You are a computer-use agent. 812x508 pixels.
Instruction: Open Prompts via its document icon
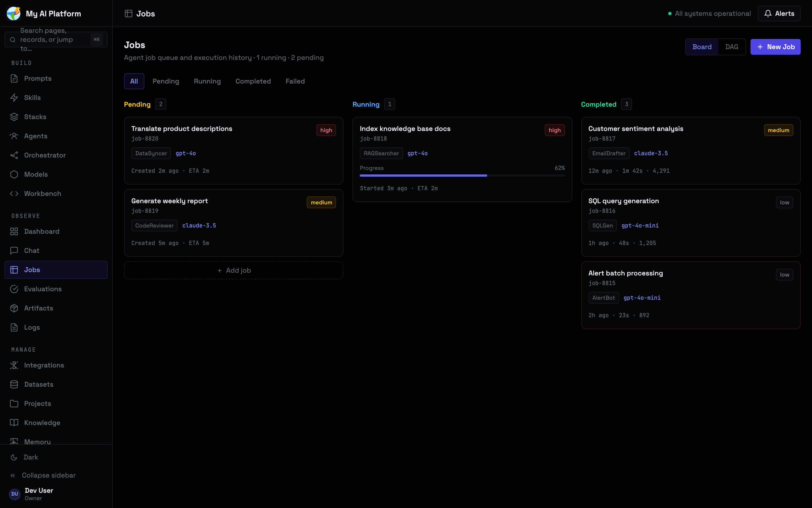[14, 78]
